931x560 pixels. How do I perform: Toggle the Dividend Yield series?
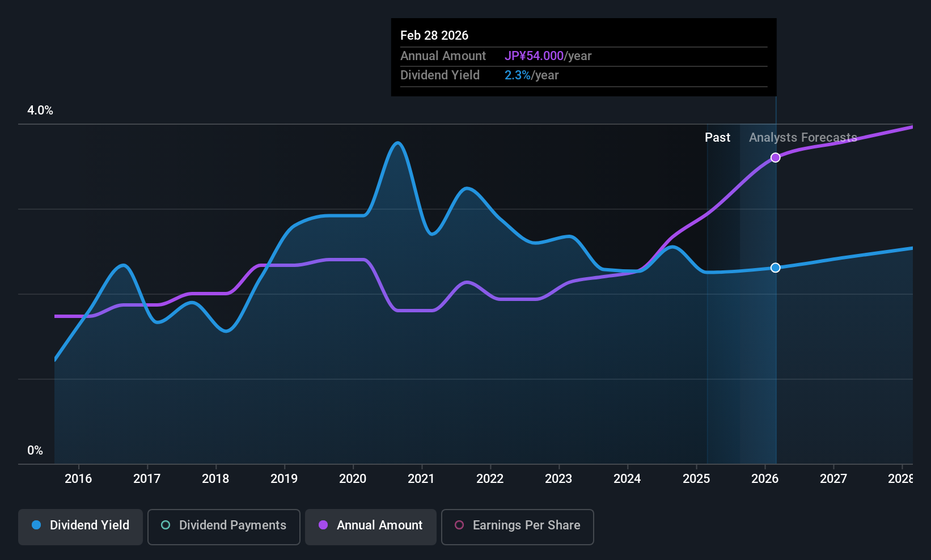[x=81, y=527]
